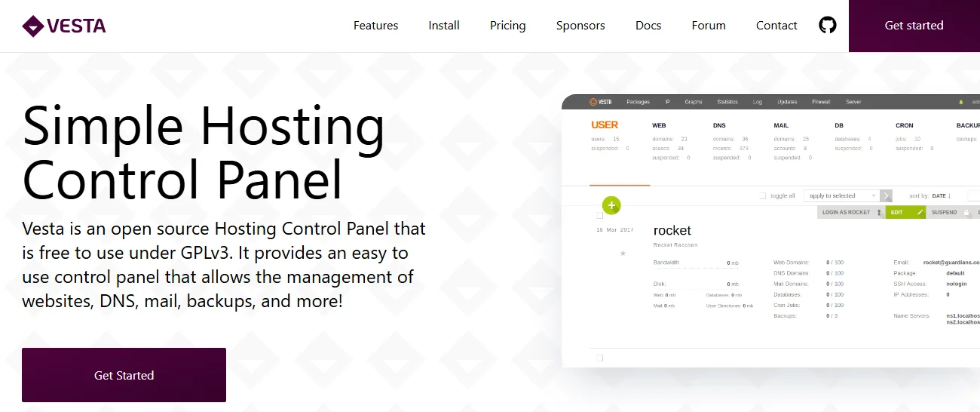Click the 'LOGIN AS ROCKET' button
Screen dimensions: 980x412
point(850,213)
